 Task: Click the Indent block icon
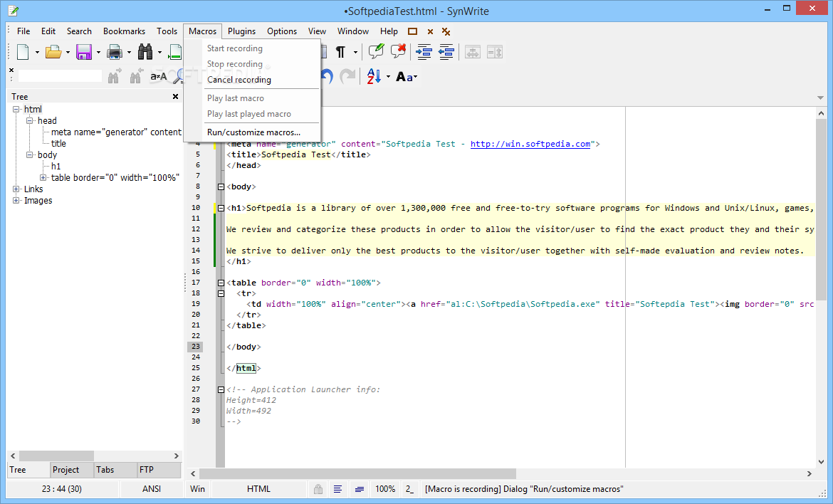tap(424, 51)
